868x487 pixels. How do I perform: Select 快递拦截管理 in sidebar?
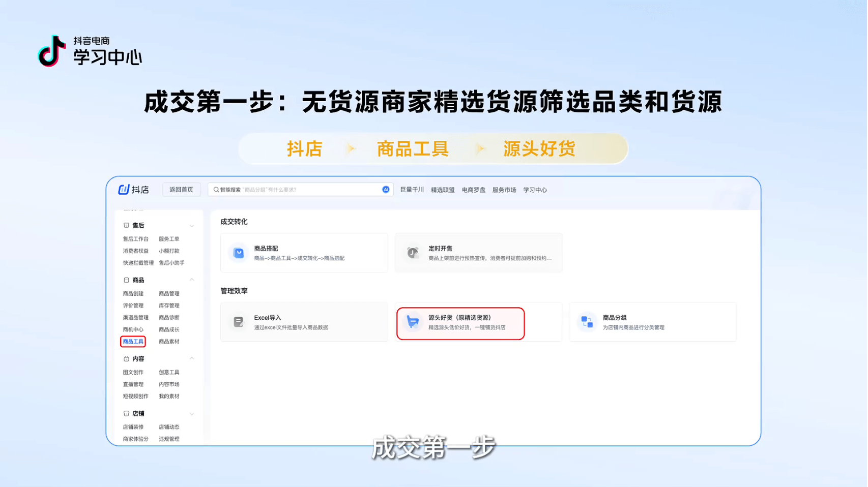click(138, 263)
